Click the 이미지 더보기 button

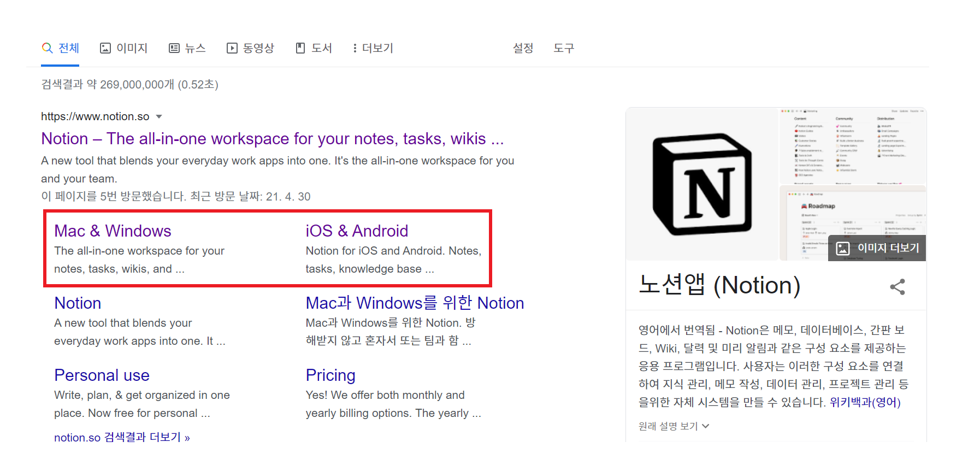click(877, 248)
